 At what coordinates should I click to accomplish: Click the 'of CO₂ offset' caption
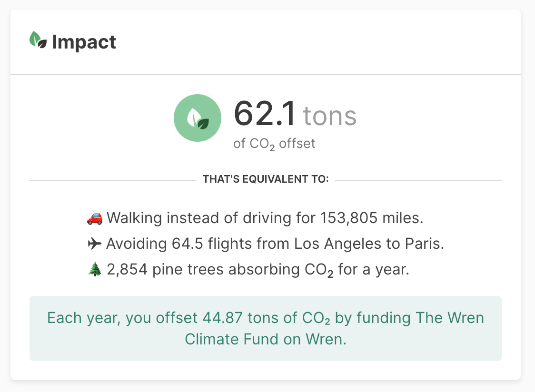click(x=274, y=144)
